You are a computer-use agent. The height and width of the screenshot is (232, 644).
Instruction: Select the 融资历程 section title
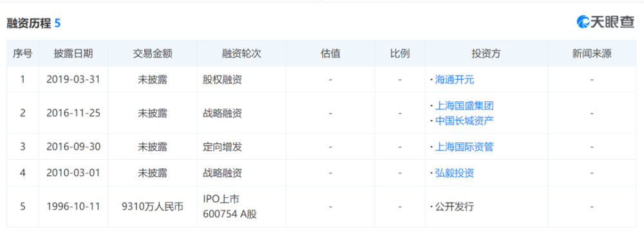pos(29,23)
